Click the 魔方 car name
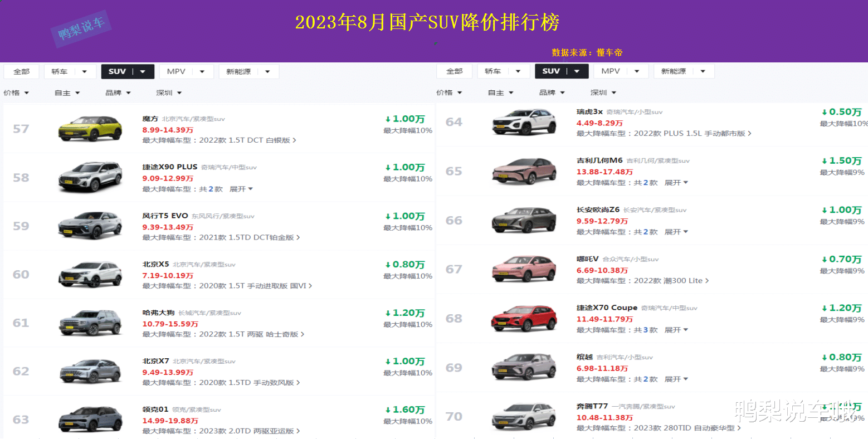868x439 pixels. click(x=150, y=119)
